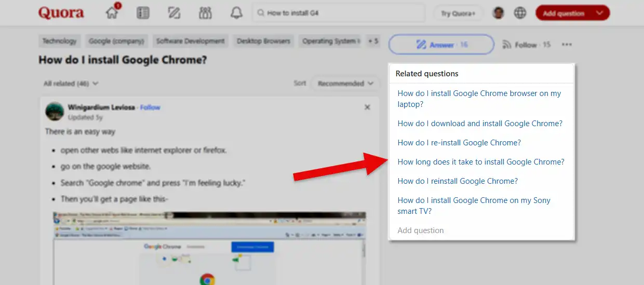Open the language globe icon
644x285 pixels.
tap(520, 13)
